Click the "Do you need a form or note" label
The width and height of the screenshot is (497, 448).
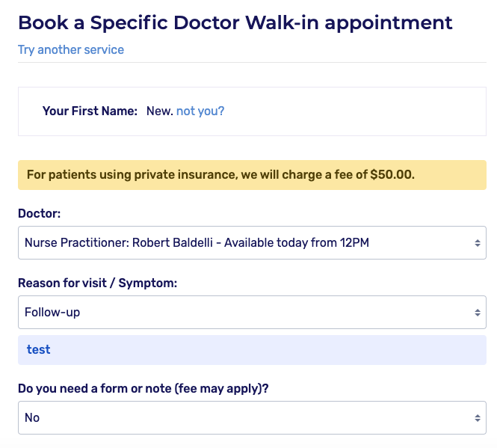coord(105,389)
